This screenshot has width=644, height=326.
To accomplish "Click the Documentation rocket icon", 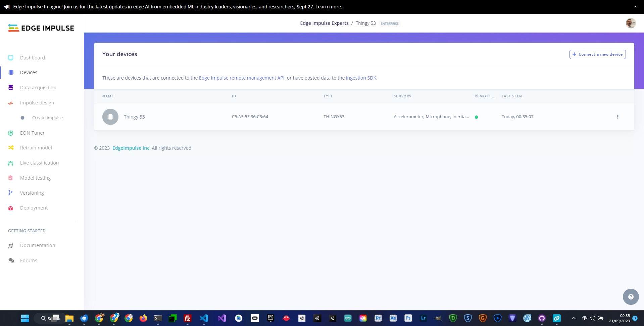I will click(x=11, y=246).
